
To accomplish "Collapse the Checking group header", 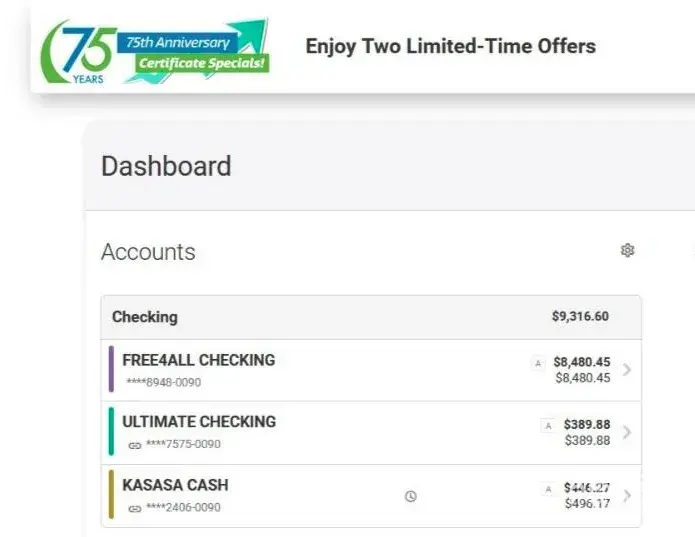I will tap(145, 317).
